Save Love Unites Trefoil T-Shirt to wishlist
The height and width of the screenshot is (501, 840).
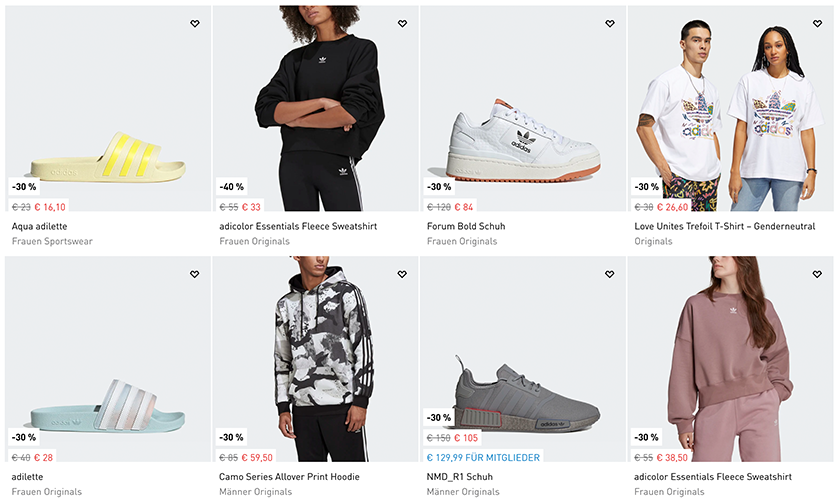(817, 24)
